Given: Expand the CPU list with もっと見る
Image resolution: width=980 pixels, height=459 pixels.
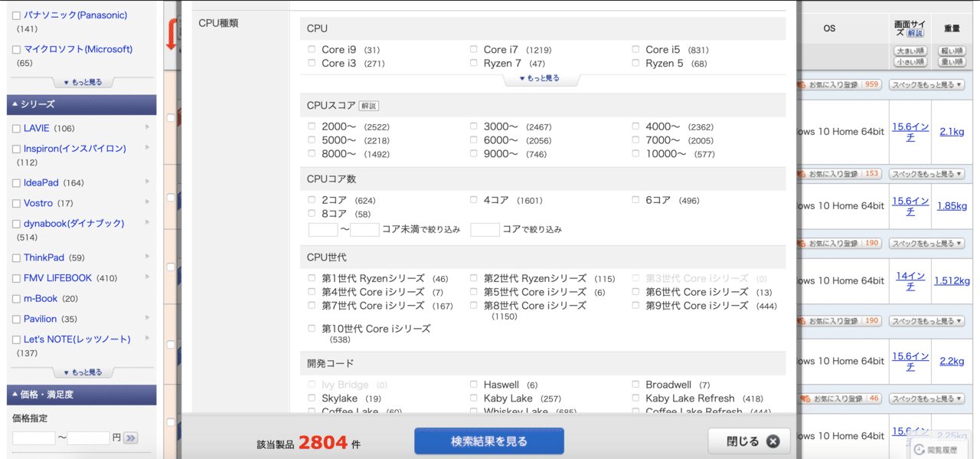Looking at the screenshot, I should pyautogui.click(x=541, y=77).
